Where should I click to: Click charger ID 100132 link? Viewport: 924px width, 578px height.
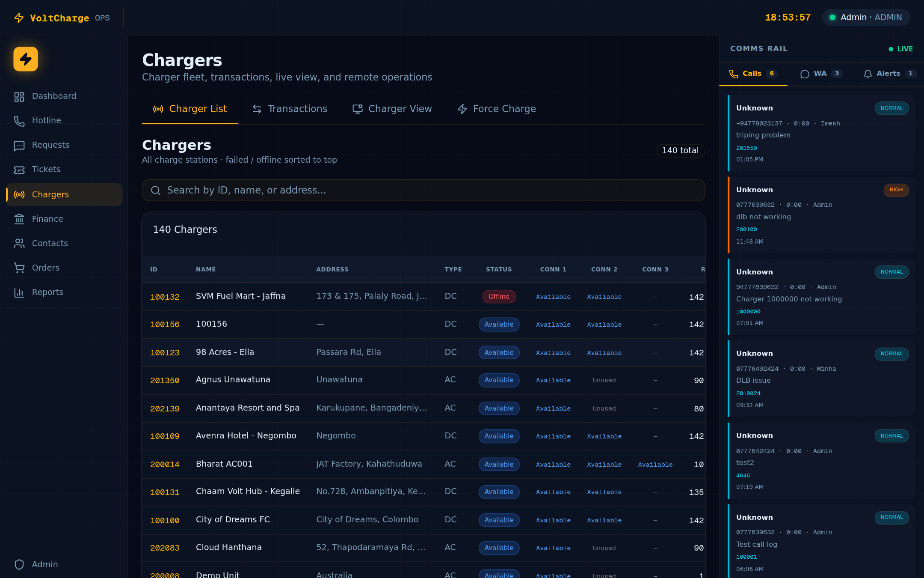165,296
